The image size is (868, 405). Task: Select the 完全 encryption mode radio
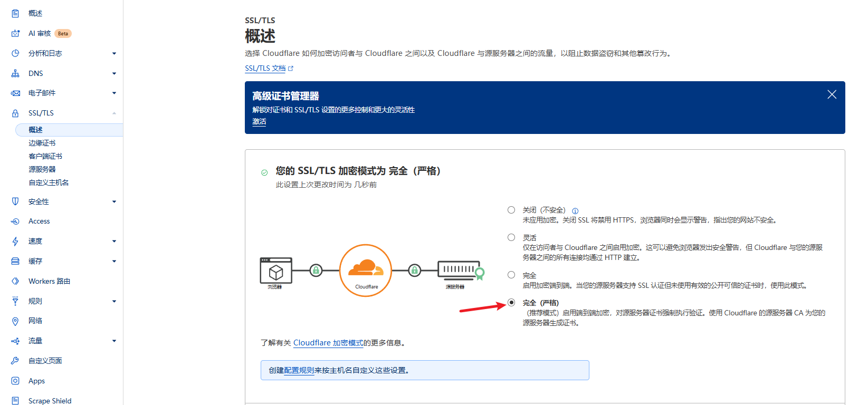tap(511, 275)
